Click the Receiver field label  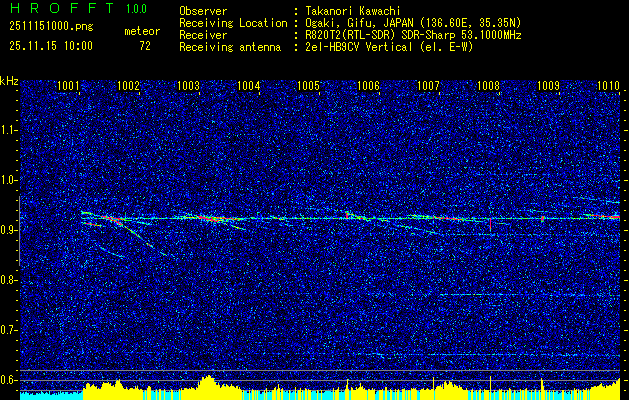tap(203, 35)
